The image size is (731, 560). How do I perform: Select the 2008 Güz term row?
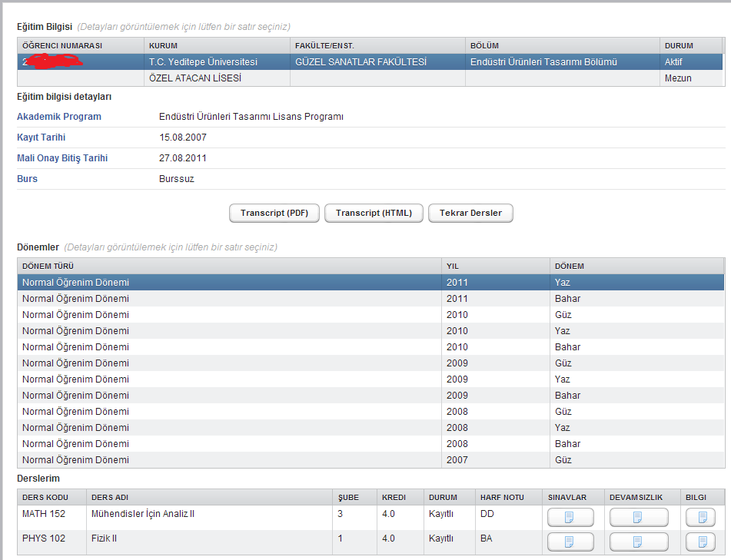click(370, 412)
